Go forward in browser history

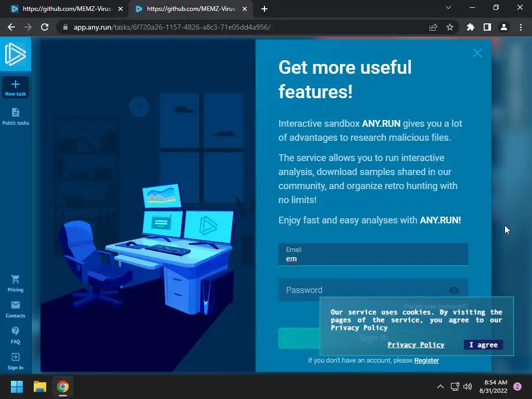point(28,27)
